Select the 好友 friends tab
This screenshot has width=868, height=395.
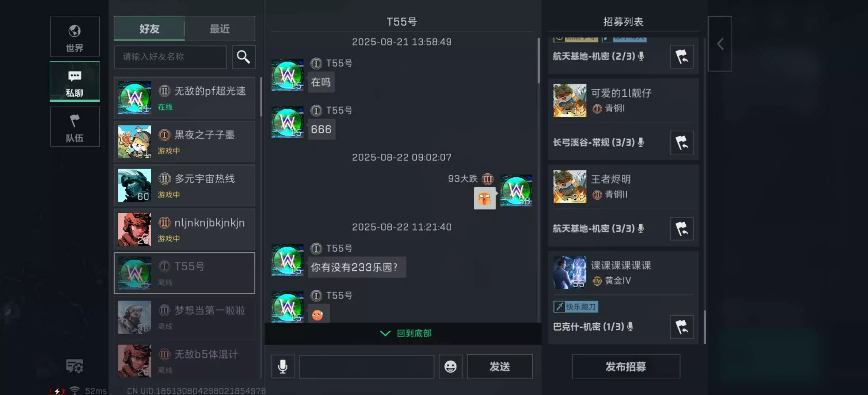click(149, 29)
